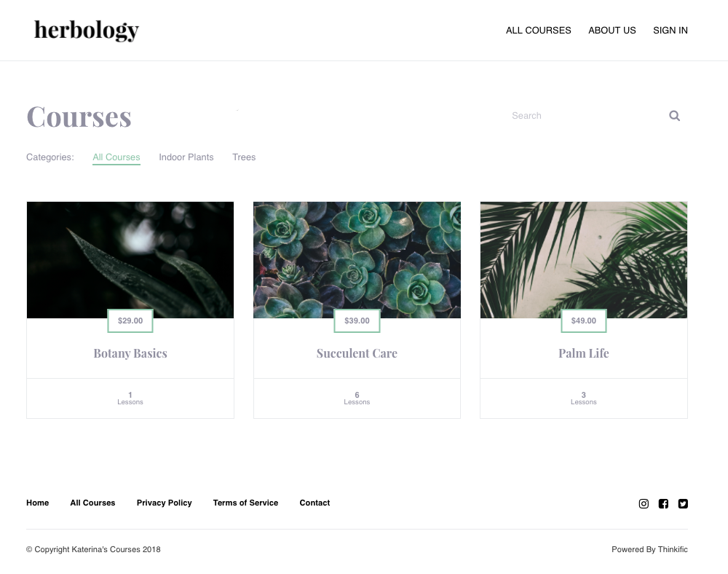Open Terms of Service footer link

point(245,503)
